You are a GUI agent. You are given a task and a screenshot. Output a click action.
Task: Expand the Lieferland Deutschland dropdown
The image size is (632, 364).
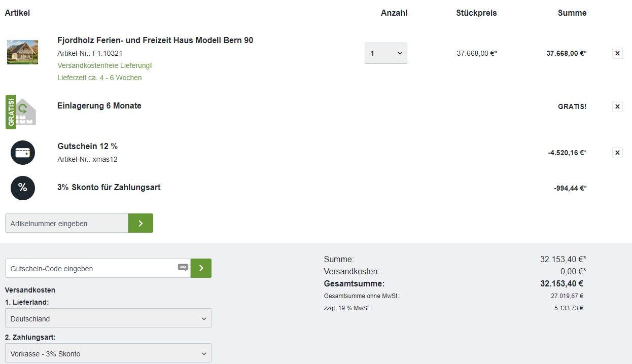point(108,318)
